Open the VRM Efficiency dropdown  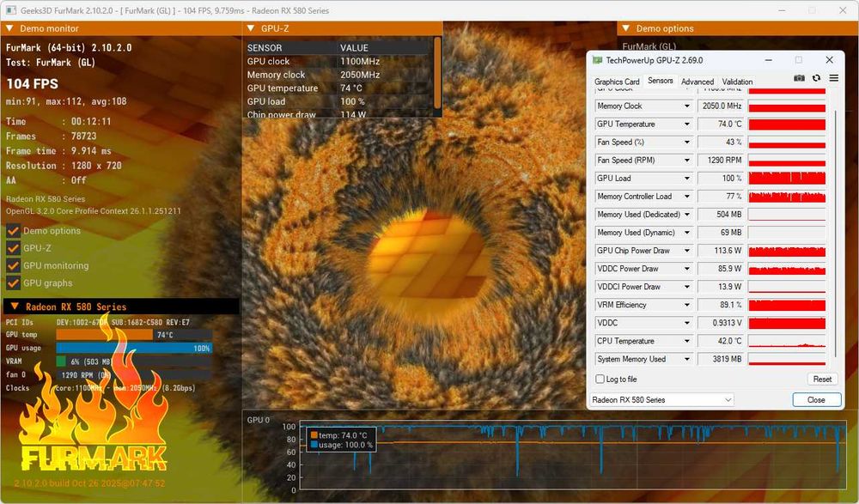[686, 305]
